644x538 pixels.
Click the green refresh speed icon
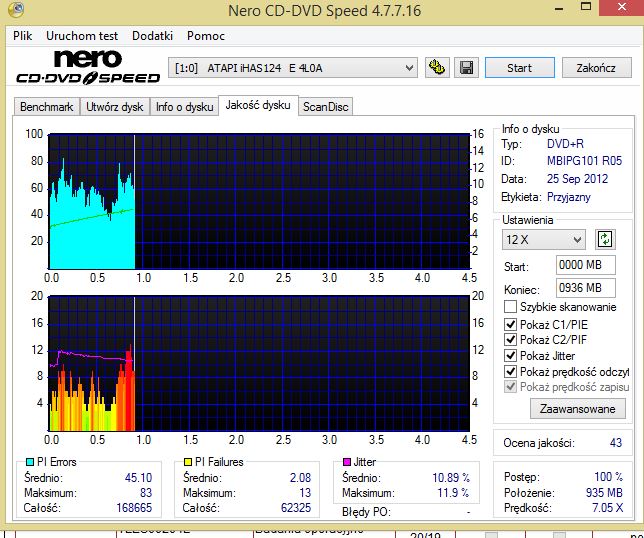(605, 239)
